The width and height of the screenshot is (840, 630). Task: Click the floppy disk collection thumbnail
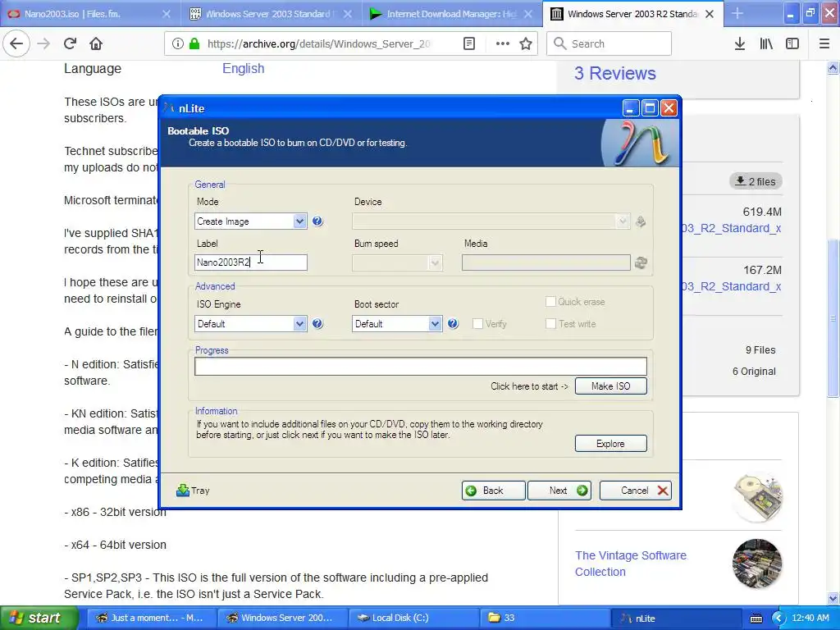(757, 498)
